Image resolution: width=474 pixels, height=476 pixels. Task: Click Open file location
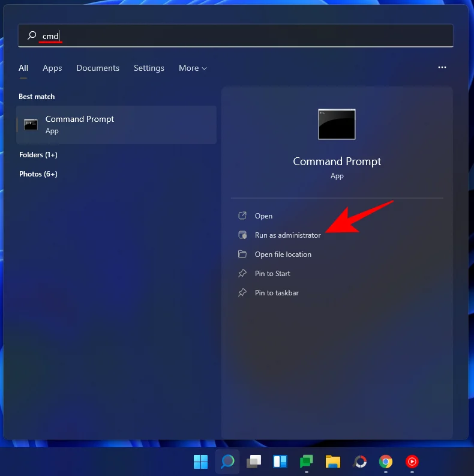283,255
